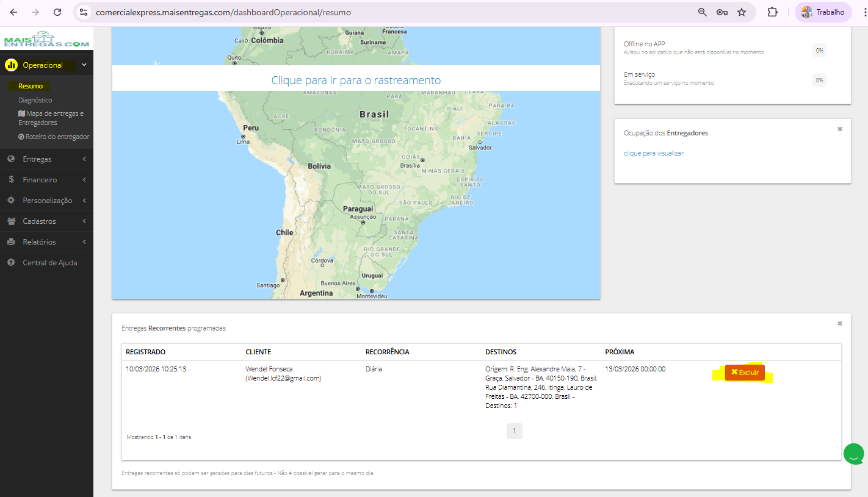Click 'clique para visualizar' link
Image resolution: width=868 pixels, height=497 pixels.
coord(654,154)
